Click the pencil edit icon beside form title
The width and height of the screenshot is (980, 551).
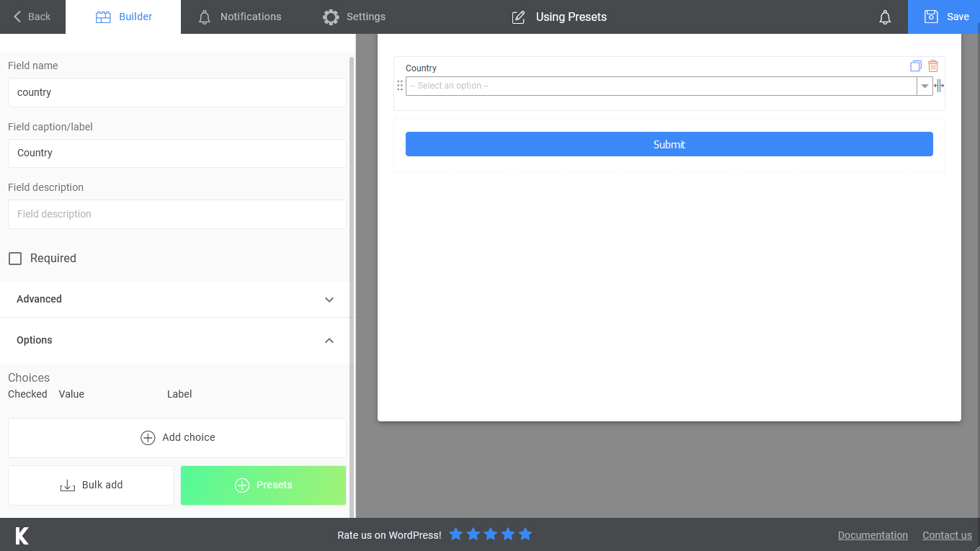click(518, 17)
